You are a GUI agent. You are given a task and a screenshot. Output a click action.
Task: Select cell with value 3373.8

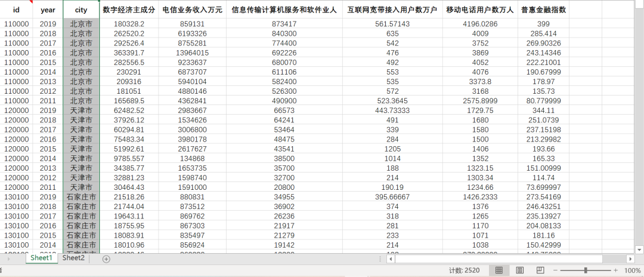(480, 81)
